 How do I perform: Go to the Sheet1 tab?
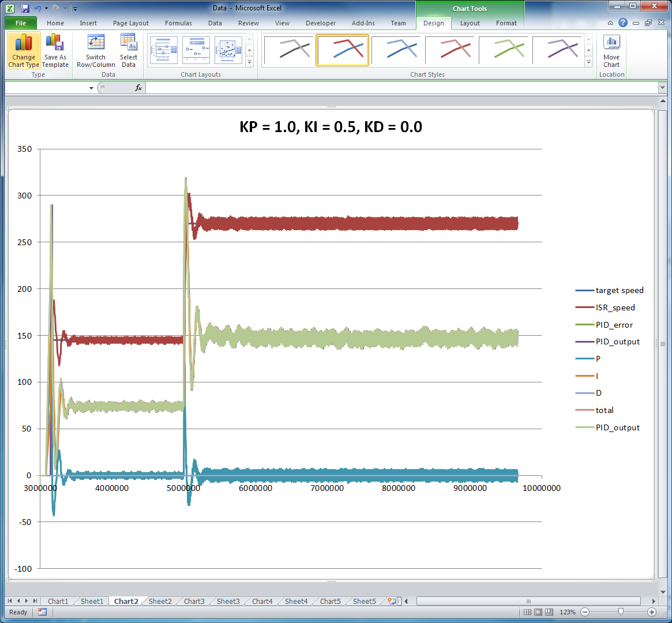click(92, 601)
